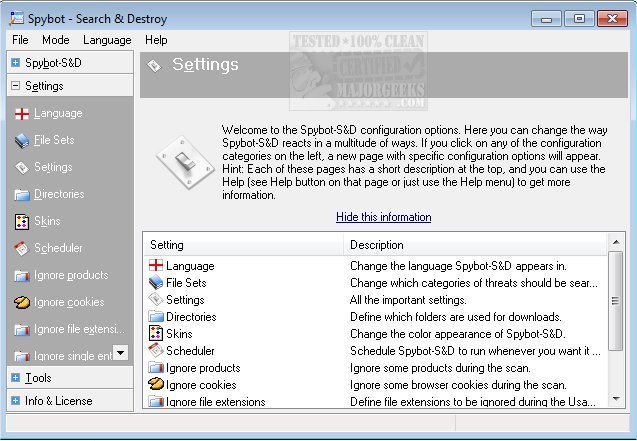
Task: Select the Ignore products row in list
Action: pyautogui.click(x=376, y=368)
